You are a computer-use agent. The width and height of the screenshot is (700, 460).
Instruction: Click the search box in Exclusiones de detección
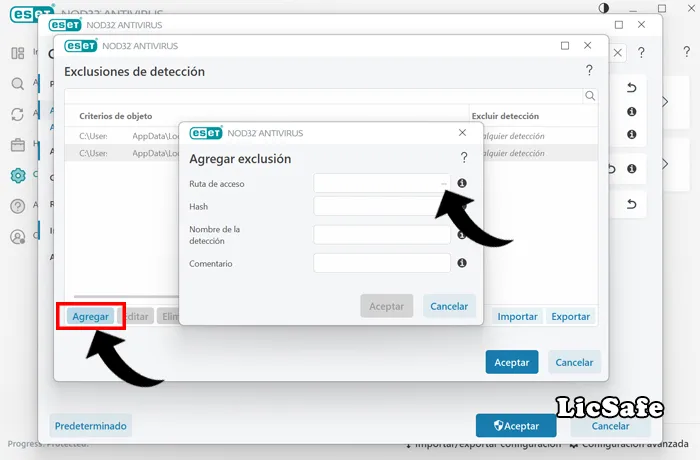coord(324,96)
